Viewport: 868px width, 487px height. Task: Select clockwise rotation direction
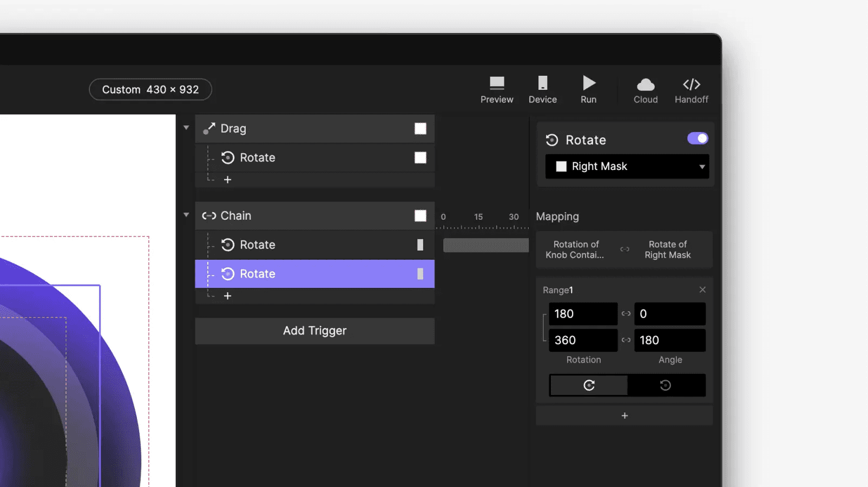pyautogui.click(x=589, y=385)
